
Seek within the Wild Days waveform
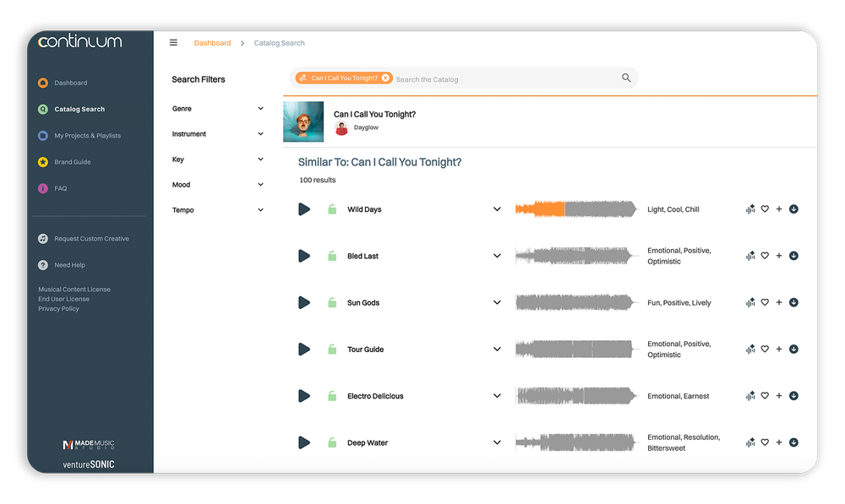[x=576, y=209]
